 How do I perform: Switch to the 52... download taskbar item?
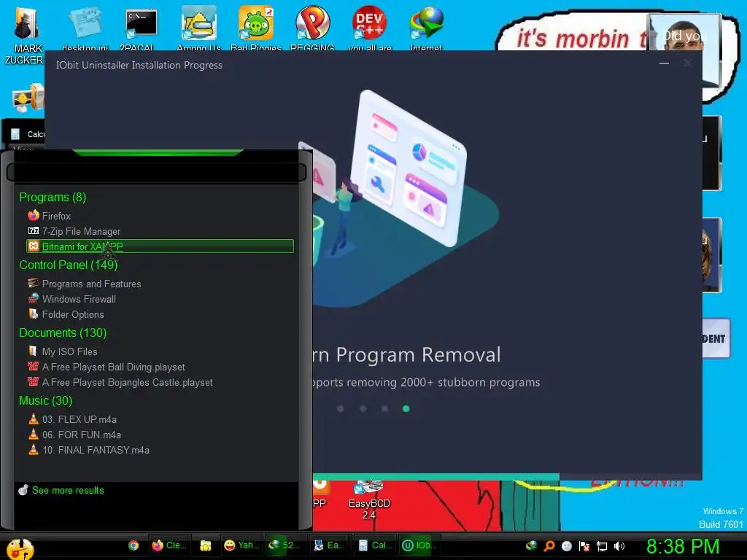point(285,545)
